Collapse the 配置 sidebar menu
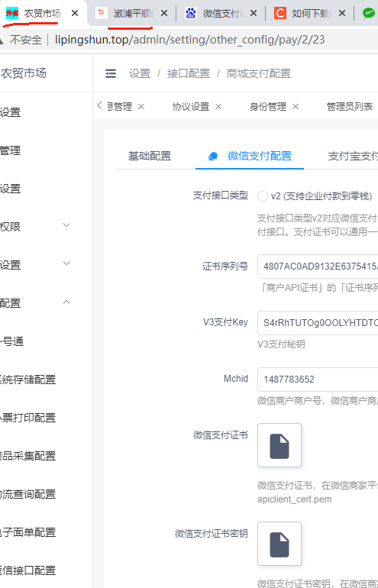The image size is (378, 588). (66, 302)
